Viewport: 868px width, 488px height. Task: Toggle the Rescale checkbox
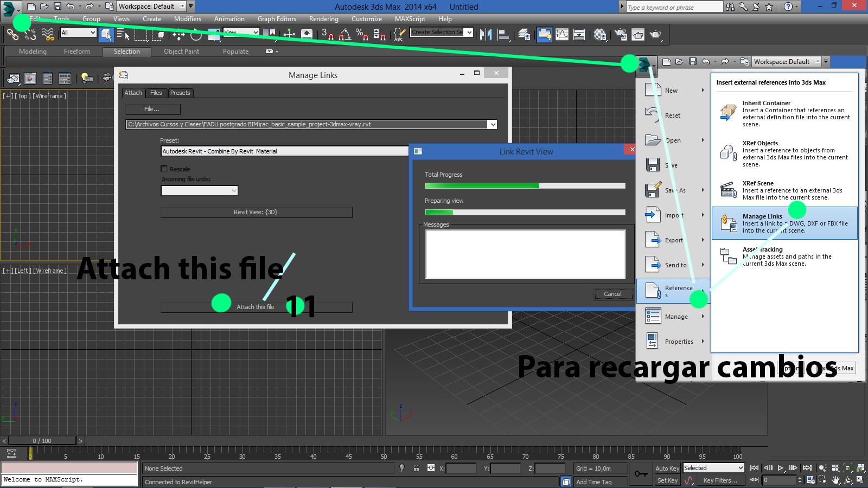tap(164, 169)
